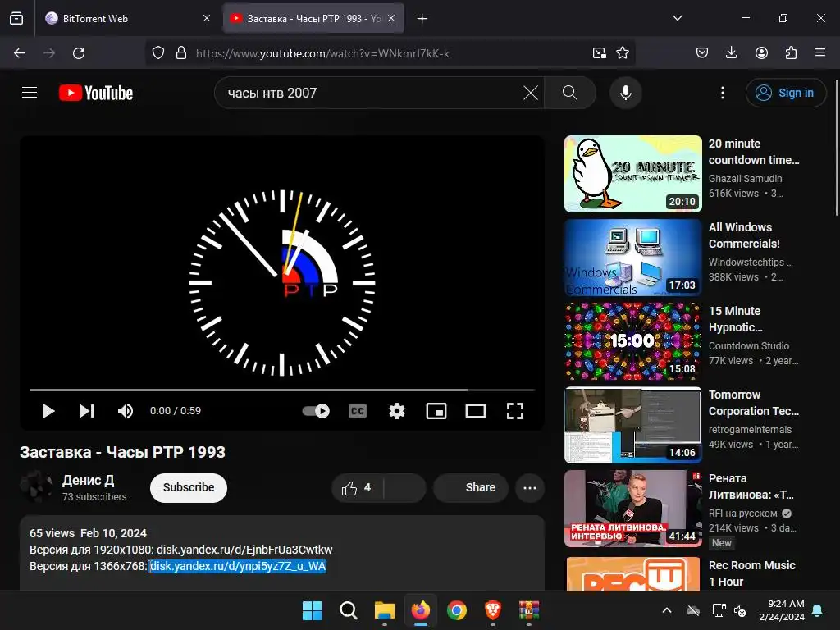Open the 1920x1080 Yandex disk link
Screen dimensions: 840x630
(x=244, y=550)
